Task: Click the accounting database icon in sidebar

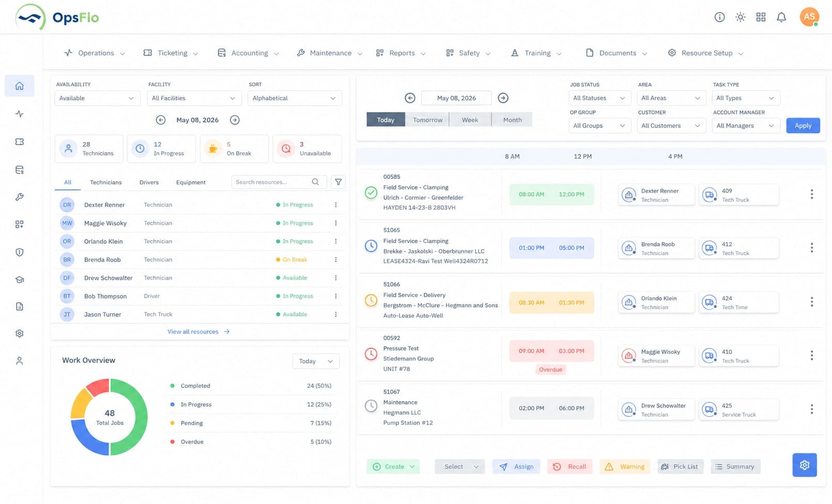Action: [x=20, y=169]
